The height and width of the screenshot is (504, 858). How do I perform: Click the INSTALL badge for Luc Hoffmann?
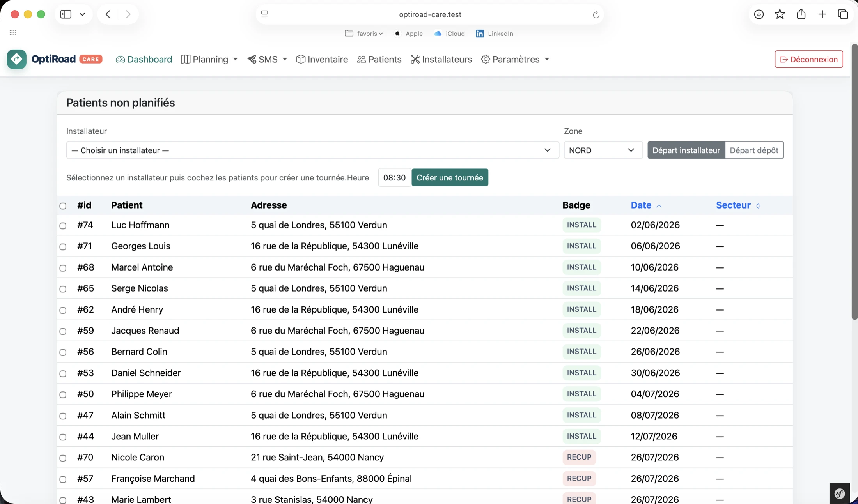point(581,225)
